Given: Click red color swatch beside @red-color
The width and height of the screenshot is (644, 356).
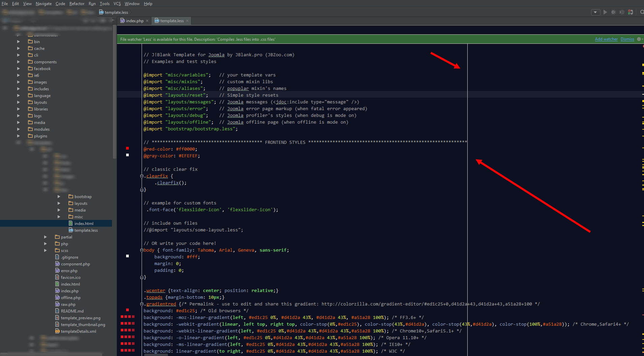Looking at the screenshot, I should pos(127,148).
